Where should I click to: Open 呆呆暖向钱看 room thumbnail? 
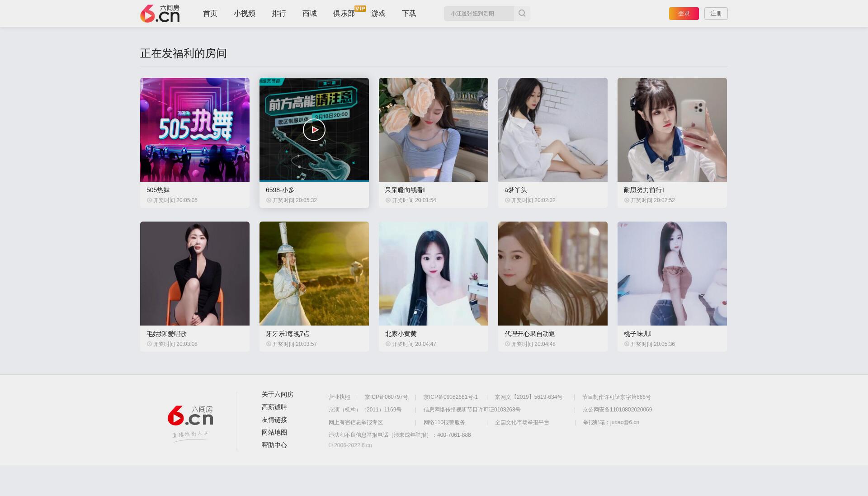coord(434,130)
